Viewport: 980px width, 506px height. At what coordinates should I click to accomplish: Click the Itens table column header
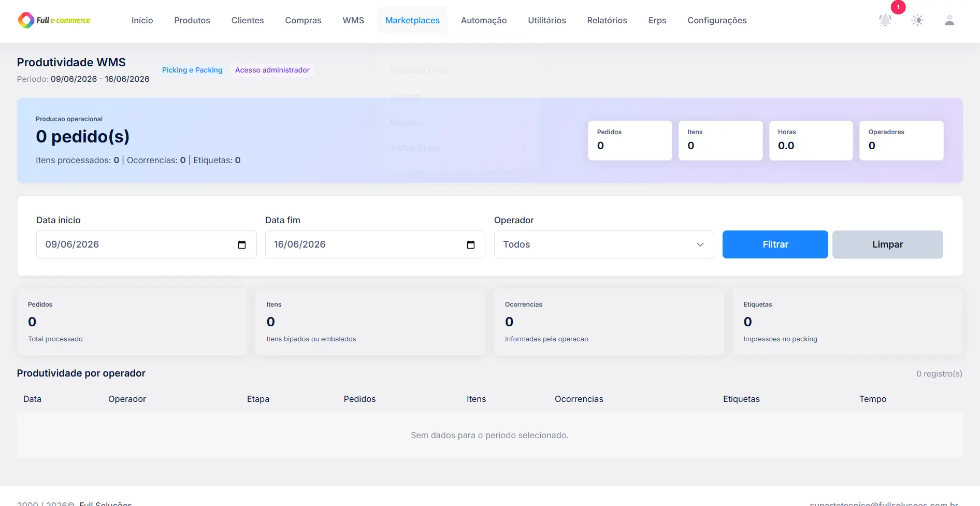point(476,399)
